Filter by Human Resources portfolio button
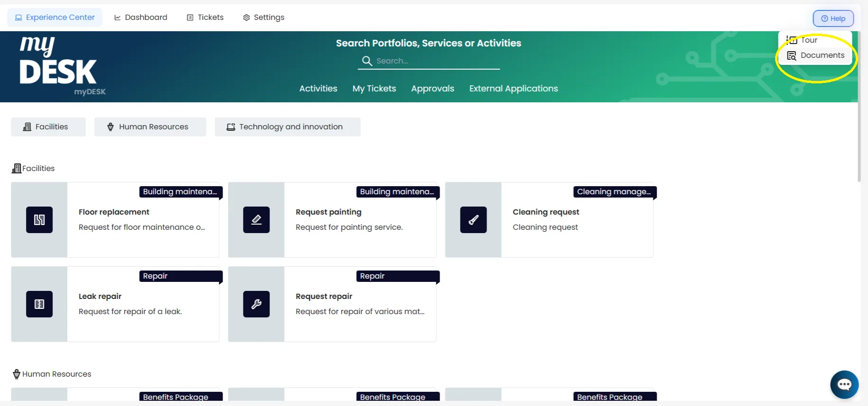 (x=150, y=127)
